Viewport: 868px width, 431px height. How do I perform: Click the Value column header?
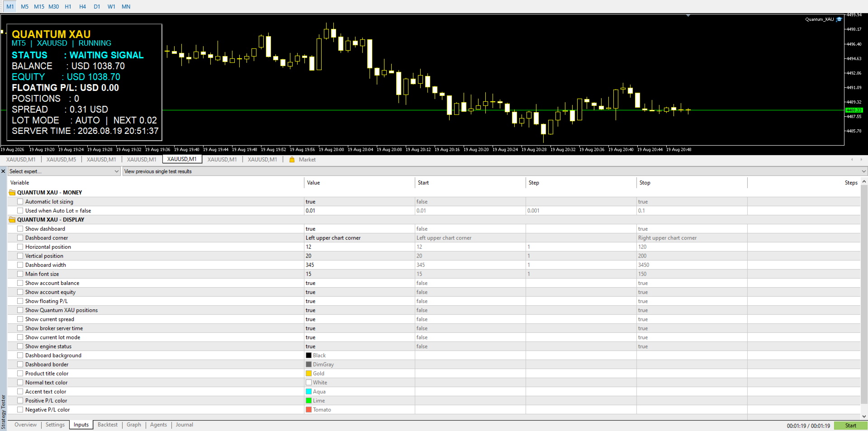(360, 183)
